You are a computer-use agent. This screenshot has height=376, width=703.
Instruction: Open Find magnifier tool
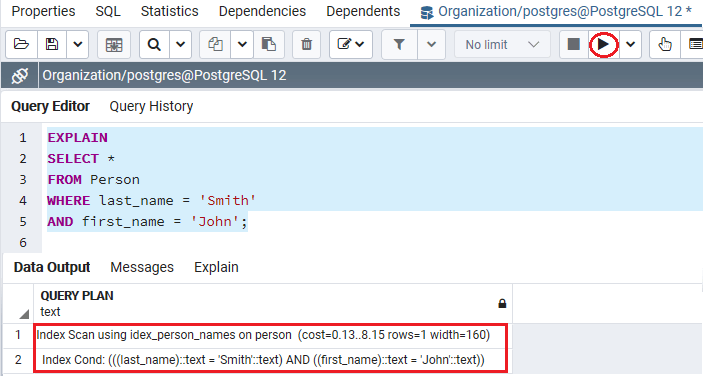154,44
